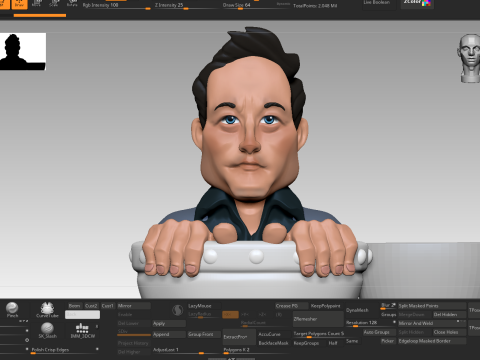Click the silhouette preview thumbnail
This screenshot has height=360, width=480.
point(23,51)
